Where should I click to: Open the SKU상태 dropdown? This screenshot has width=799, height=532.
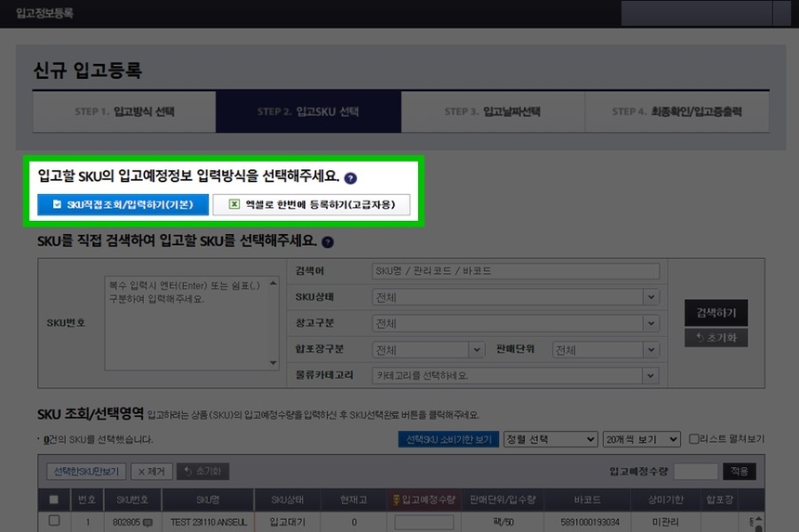[516, 297]
